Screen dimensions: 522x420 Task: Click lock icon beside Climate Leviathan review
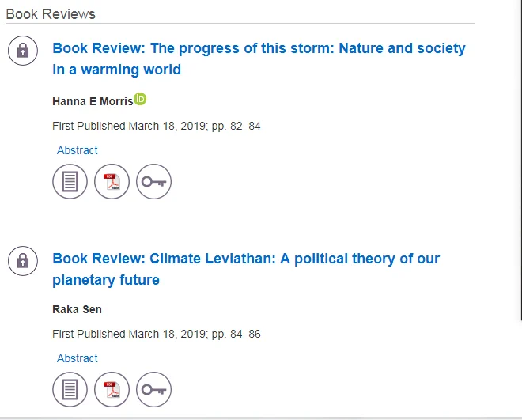click(x=23, y=261)
